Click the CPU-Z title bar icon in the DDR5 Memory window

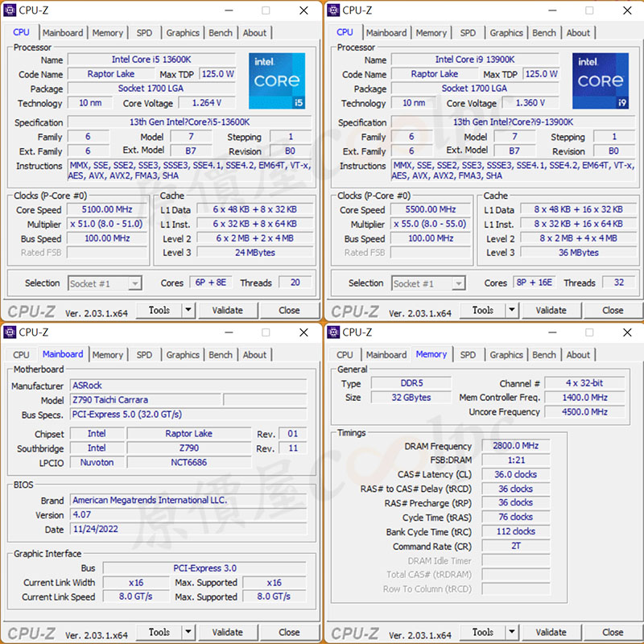333,332
